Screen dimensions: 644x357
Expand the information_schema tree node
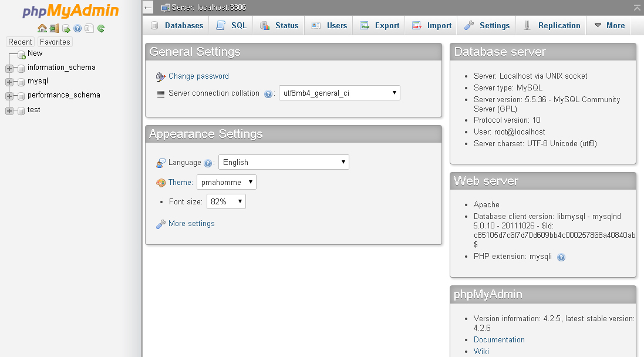click(x=9, y=69)
